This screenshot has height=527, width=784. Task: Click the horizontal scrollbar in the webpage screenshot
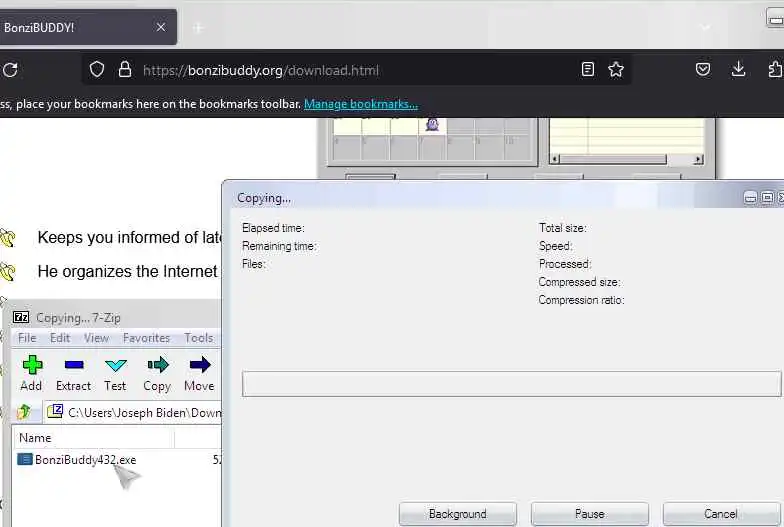[626, 160]
